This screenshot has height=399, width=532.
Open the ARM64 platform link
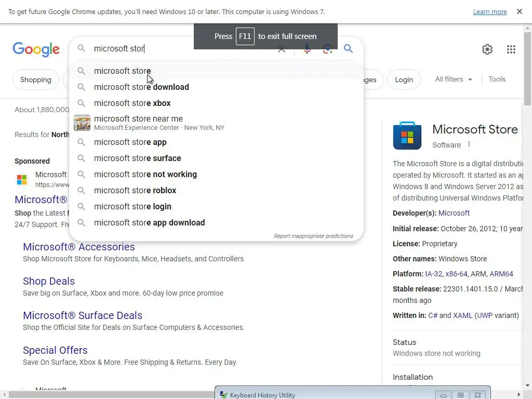coord(501,274)
